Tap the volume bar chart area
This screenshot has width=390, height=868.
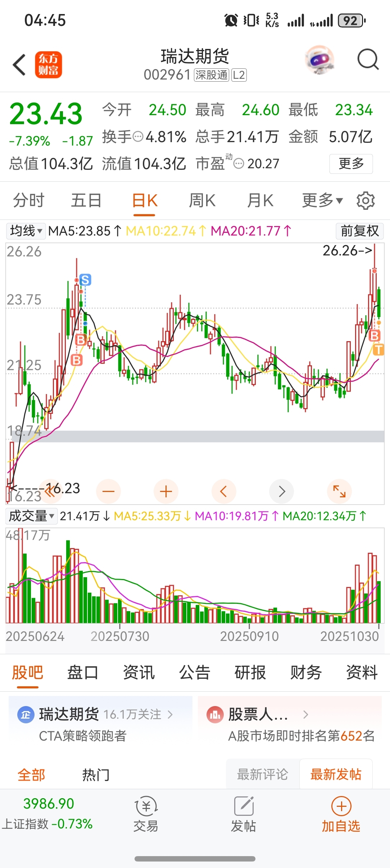(195, 575)
